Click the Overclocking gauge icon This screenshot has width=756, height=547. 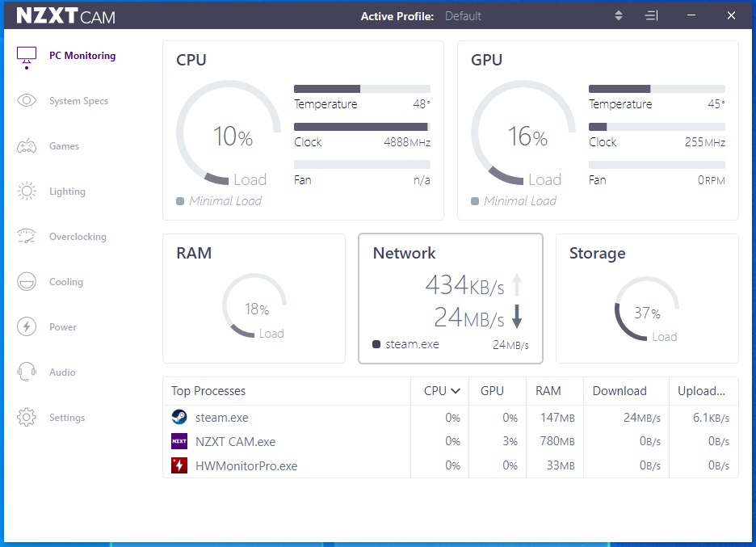(27, 237)
